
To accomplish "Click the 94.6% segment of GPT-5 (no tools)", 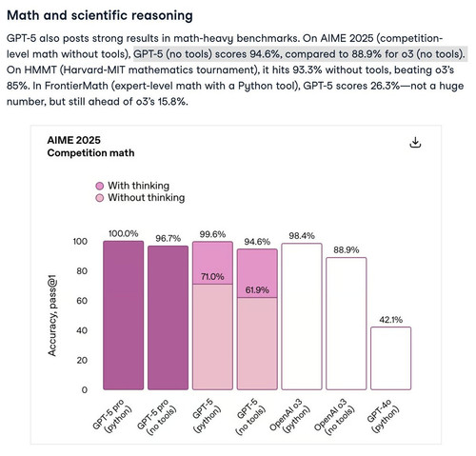I will (x=257, y=273).
